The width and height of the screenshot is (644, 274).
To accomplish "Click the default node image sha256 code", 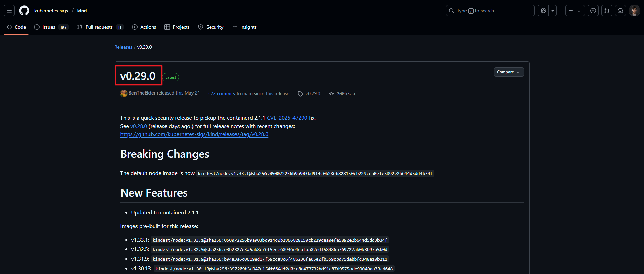I will click(315, 173).
